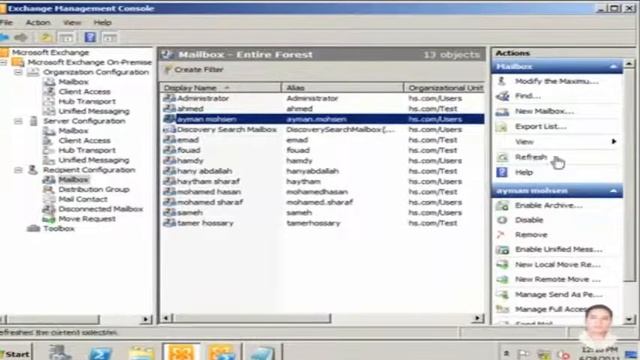Click Manage Send As Permission action
Image resolution: width=640 pixels, height=360 pixels.
pyautogui.click(x=558, y=294)
